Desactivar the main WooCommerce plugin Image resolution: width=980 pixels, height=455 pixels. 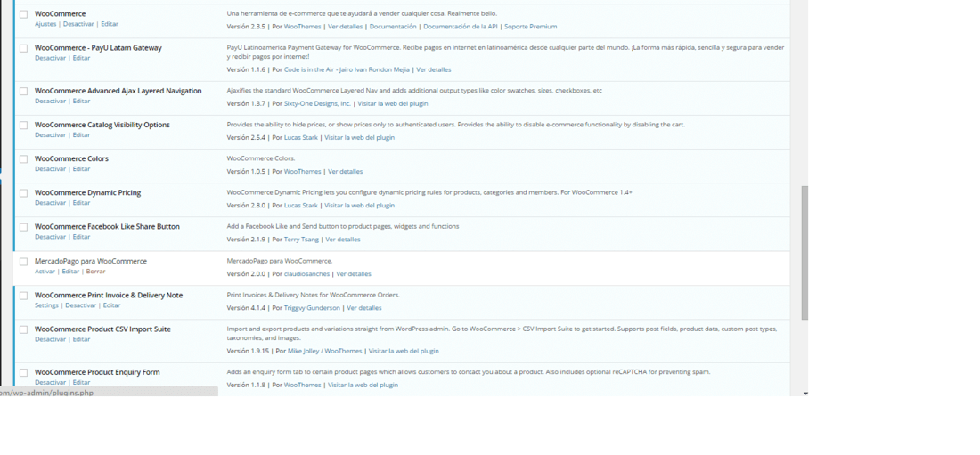[x=78, y=24]
